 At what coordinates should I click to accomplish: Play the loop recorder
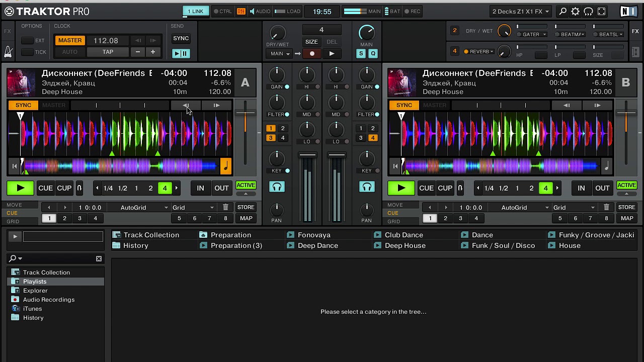click(x=332, y=54)
